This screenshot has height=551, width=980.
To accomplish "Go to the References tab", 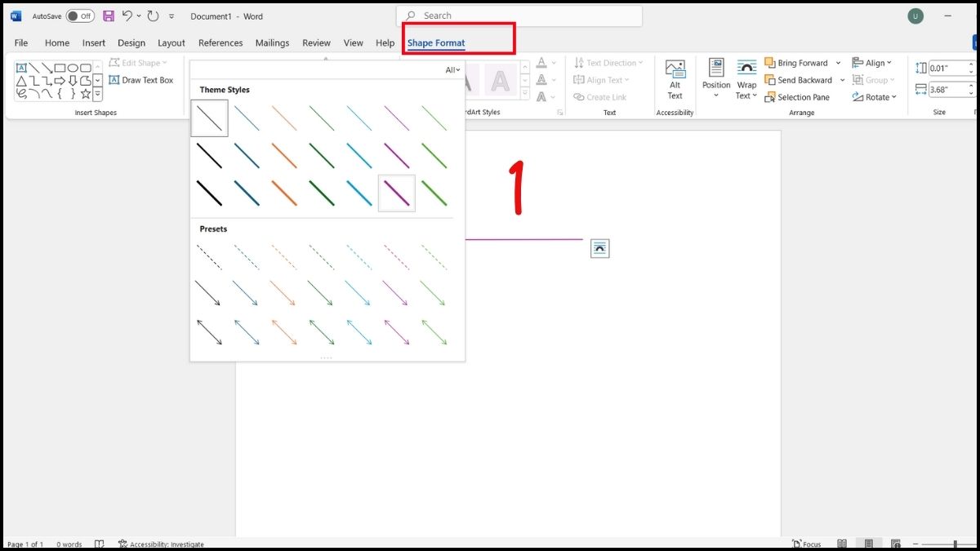I will (220, 42).
